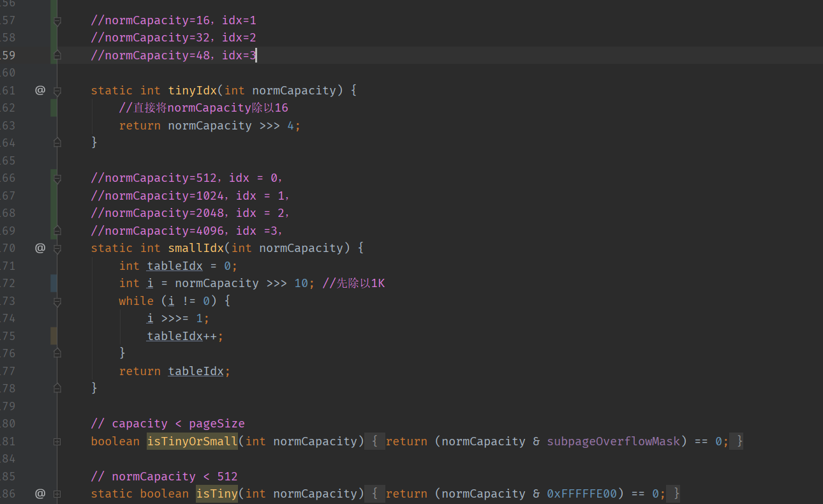The image size is (823, 504).
Task: Click comment '// capacity < pageSize'
Action: 168,423
